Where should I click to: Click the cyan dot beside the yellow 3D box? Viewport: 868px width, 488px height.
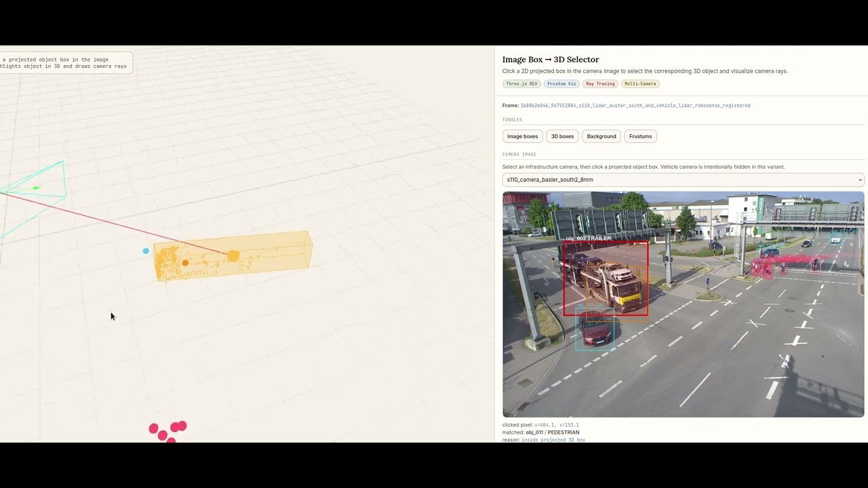(x=146, y=251)
